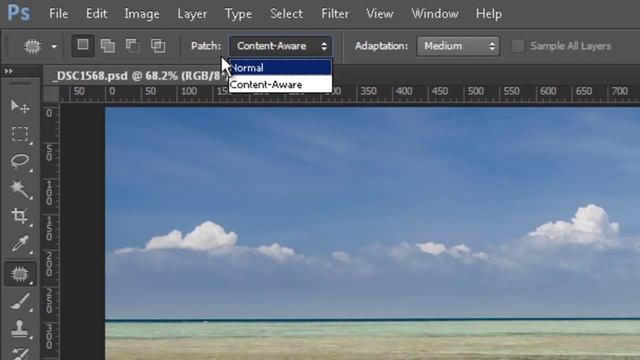Viewport: 640px width, 360px height.
Task: Choose Content-Aware in Patch list
Action: click(280, 84)
